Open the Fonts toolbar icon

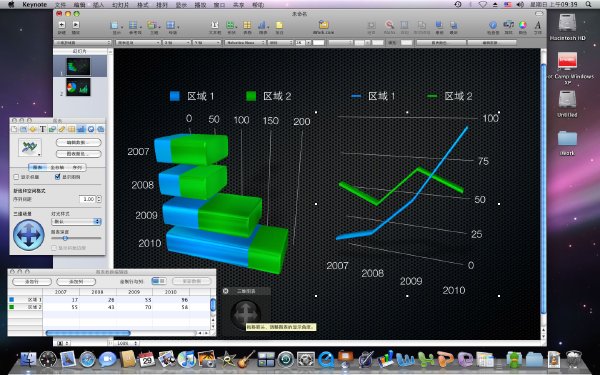538,25
